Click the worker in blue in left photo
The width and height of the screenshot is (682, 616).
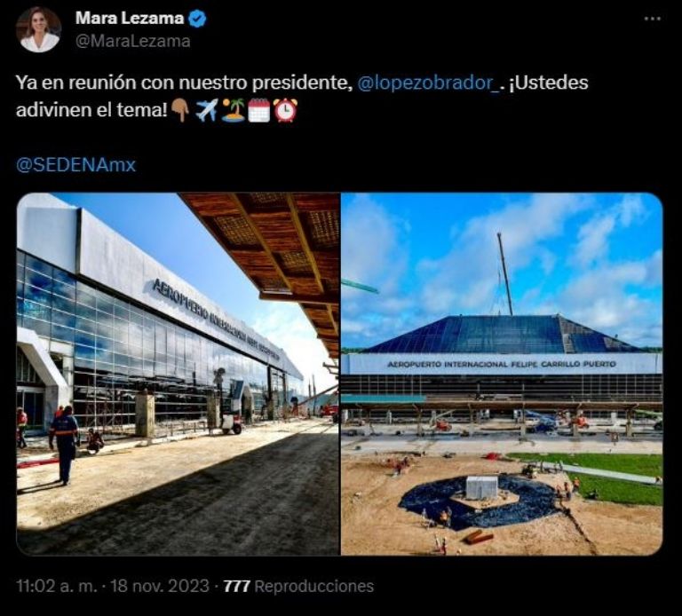click(x=64, y=445)
